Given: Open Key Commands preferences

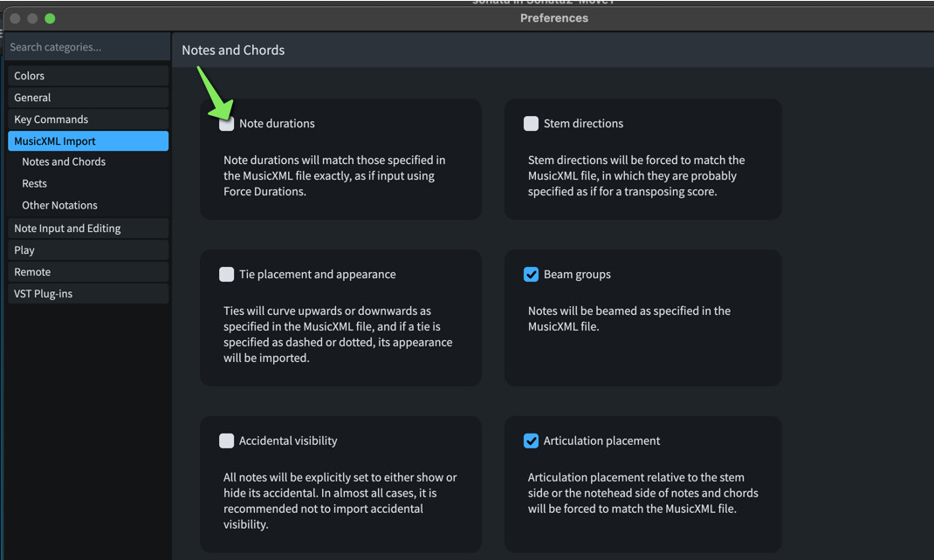Looking at the screenshot, I should coord(88,119).
